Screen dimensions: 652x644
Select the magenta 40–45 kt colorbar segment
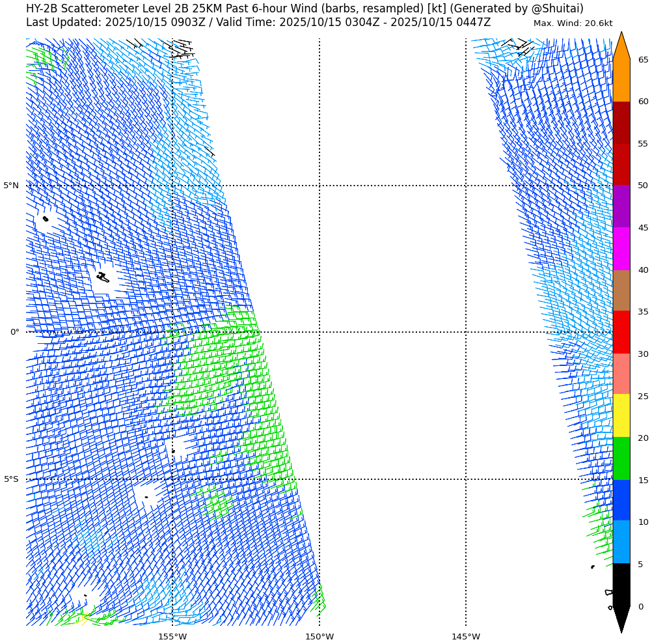point(621,249)
